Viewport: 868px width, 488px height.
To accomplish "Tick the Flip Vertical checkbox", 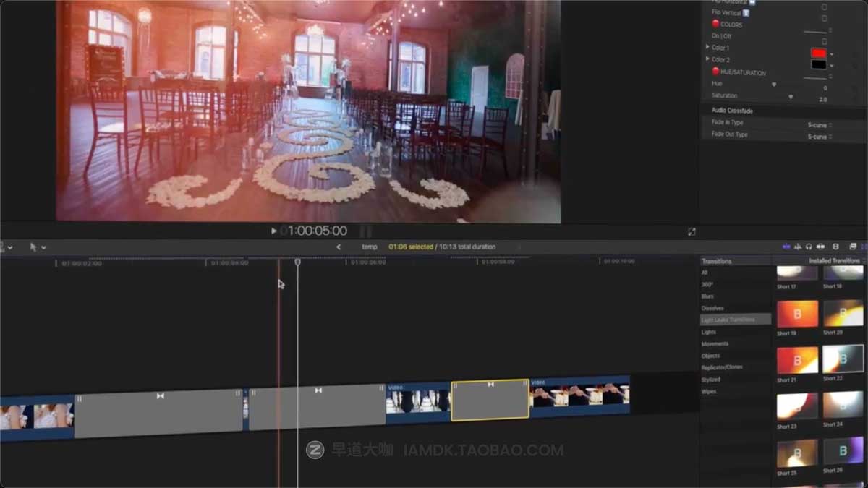I will [x=824, y=18].
